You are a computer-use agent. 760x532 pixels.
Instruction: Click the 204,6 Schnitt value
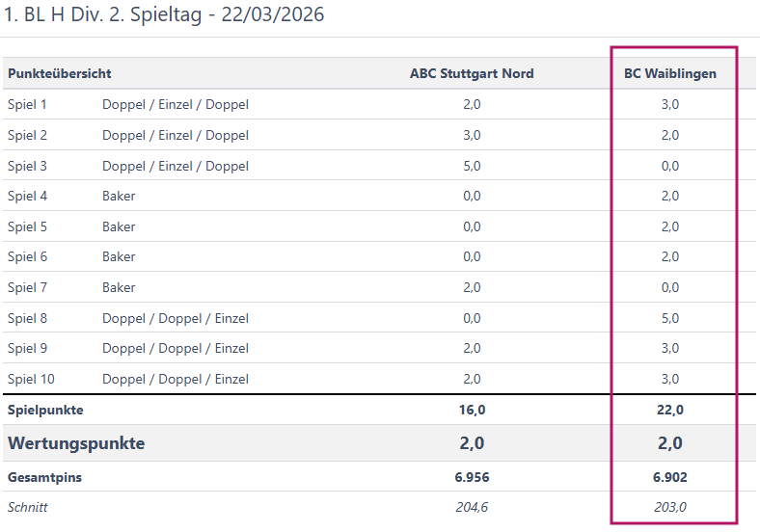tap(472, 507)
